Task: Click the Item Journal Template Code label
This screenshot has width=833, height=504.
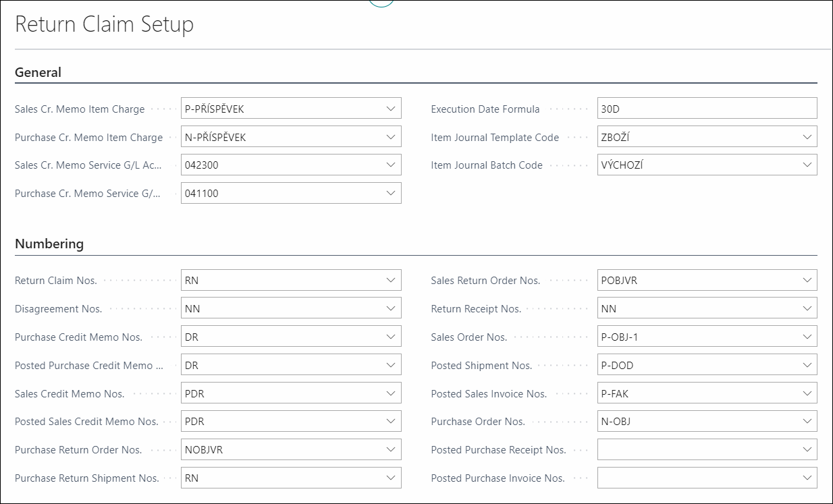Action: 495,137
